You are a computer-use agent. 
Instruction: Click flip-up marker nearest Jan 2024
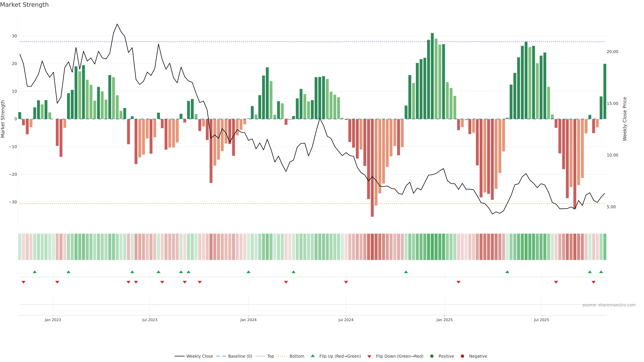point(249,272)
